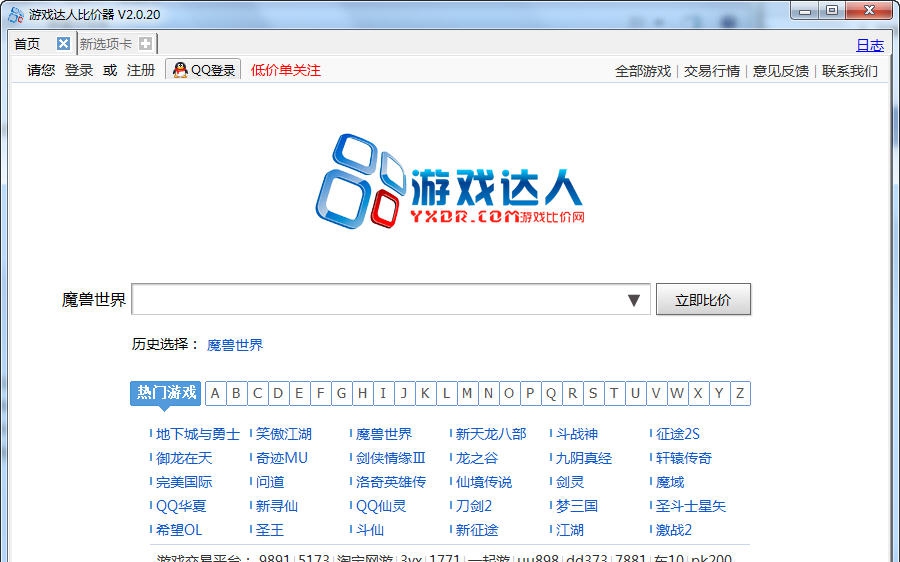Image resolution: width=900 pixels, height=562 pixels.
Task: Switch to the 首页 tab
Action: 27,44
